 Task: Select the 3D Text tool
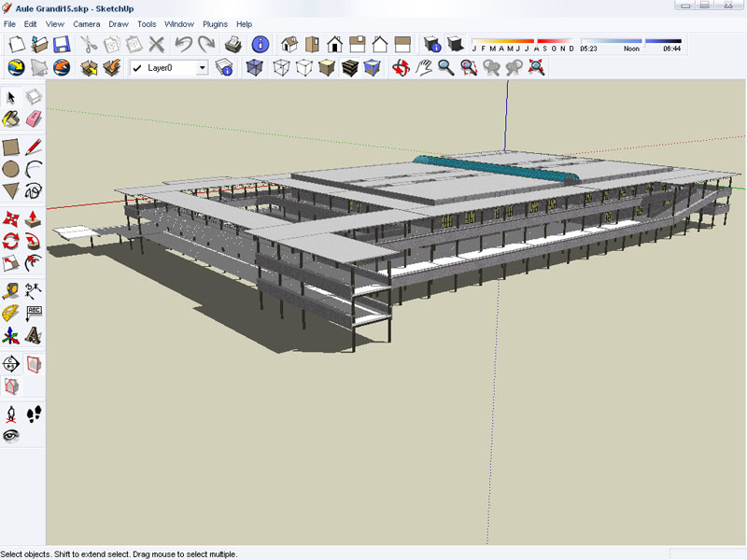34,335
